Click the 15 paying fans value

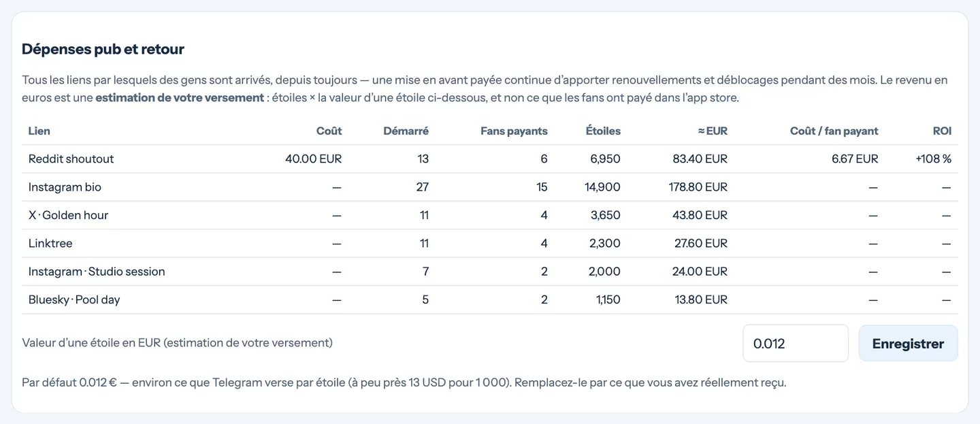pos(542,187)
